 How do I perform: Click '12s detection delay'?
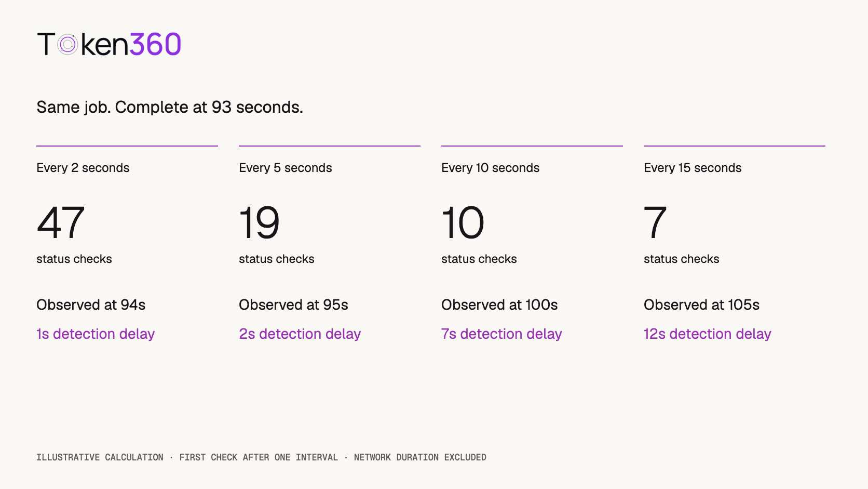pyautogui.click(x=707, y=334)
